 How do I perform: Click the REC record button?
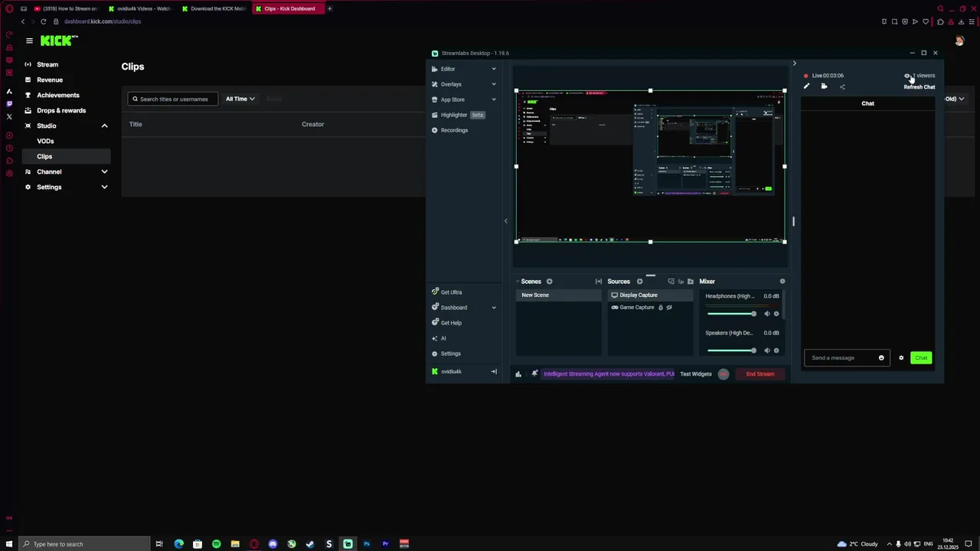tap(724, 374)
